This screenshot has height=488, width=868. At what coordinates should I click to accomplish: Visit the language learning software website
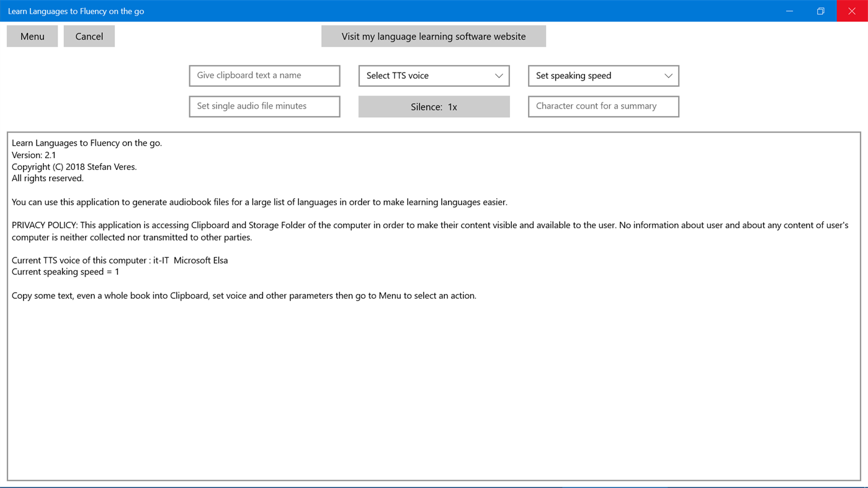(433, 36)
